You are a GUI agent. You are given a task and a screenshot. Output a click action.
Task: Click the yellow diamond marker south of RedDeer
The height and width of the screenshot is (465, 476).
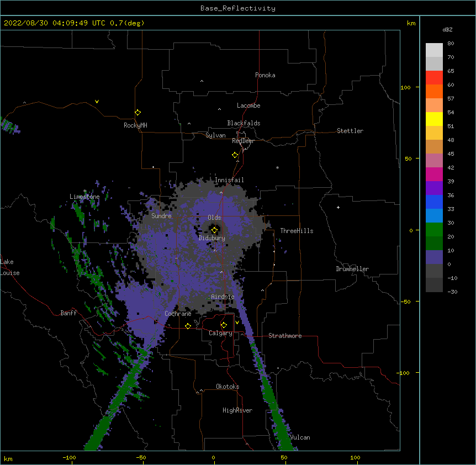[x=235, y=155]
